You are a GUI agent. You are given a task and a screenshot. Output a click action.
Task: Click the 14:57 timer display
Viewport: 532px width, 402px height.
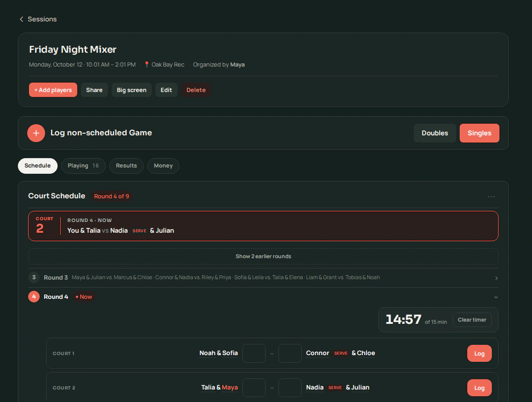point(403,319)
